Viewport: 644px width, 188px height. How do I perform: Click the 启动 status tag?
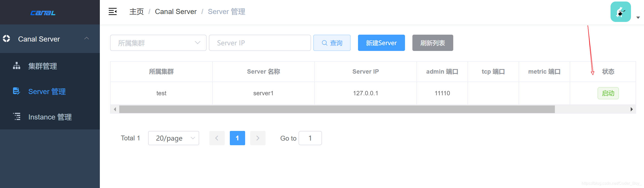pyautogui.click(x=608, y=93)
